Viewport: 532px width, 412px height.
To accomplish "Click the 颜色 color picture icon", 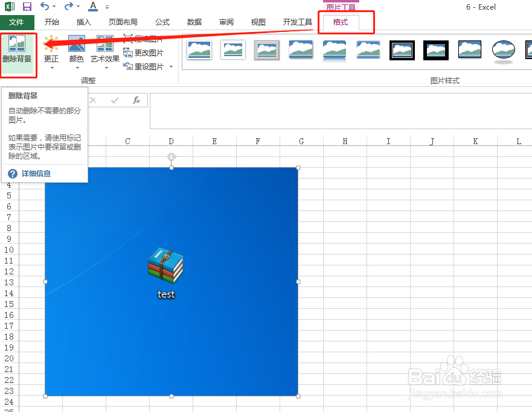I will click(77, 43).
